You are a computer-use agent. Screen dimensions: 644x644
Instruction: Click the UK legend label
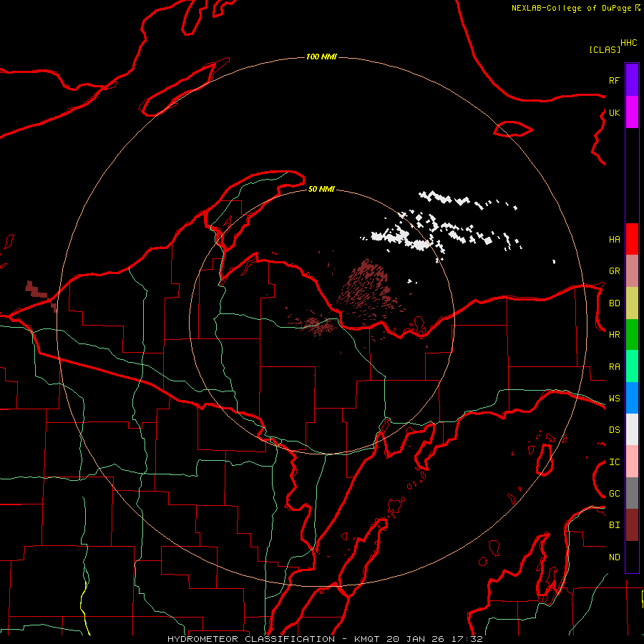pos(614,112)
